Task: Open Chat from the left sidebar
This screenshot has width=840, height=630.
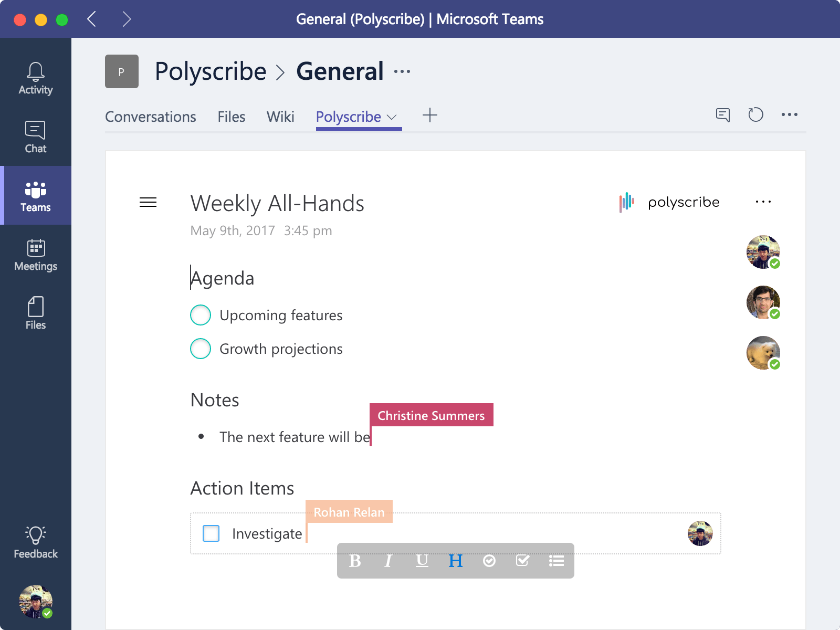Action: 35,136
